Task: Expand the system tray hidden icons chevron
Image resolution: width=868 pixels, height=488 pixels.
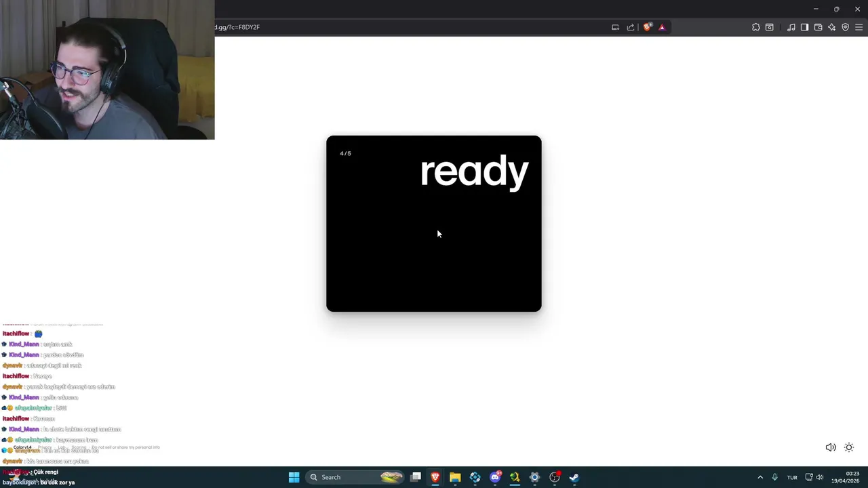Action: (760, 477)
